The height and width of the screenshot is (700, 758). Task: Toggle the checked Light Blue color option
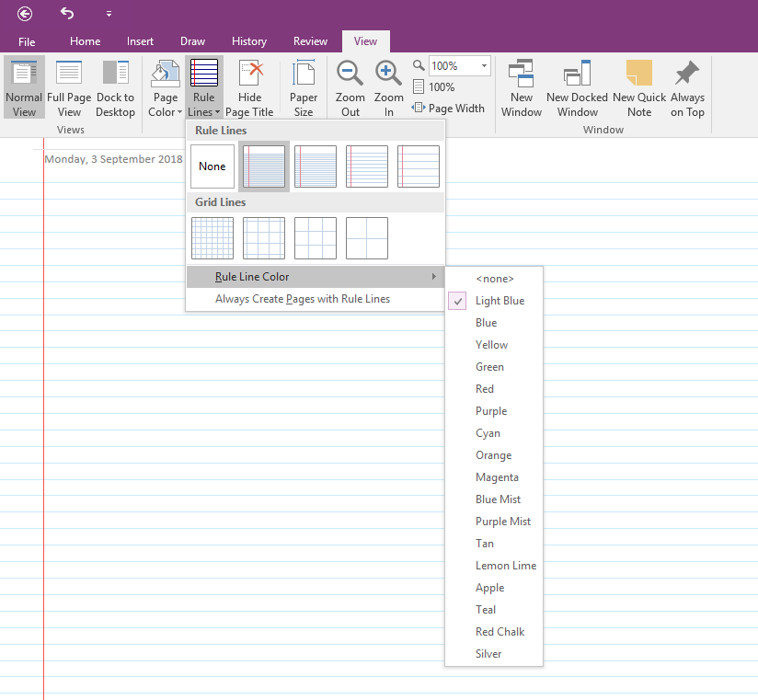[500, 301]
